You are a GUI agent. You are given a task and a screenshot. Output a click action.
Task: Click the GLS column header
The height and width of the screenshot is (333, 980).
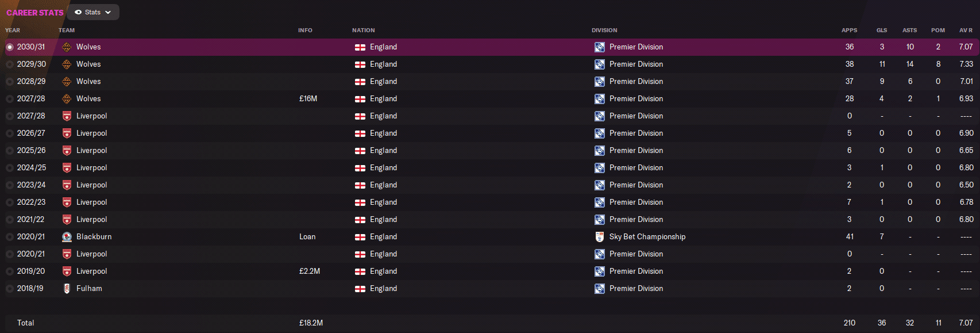(x=882, y=30)
